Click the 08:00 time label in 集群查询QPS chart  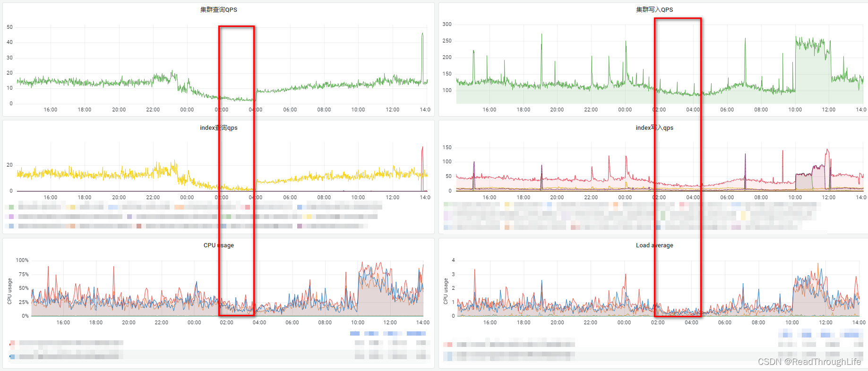(x=324, y=110)
